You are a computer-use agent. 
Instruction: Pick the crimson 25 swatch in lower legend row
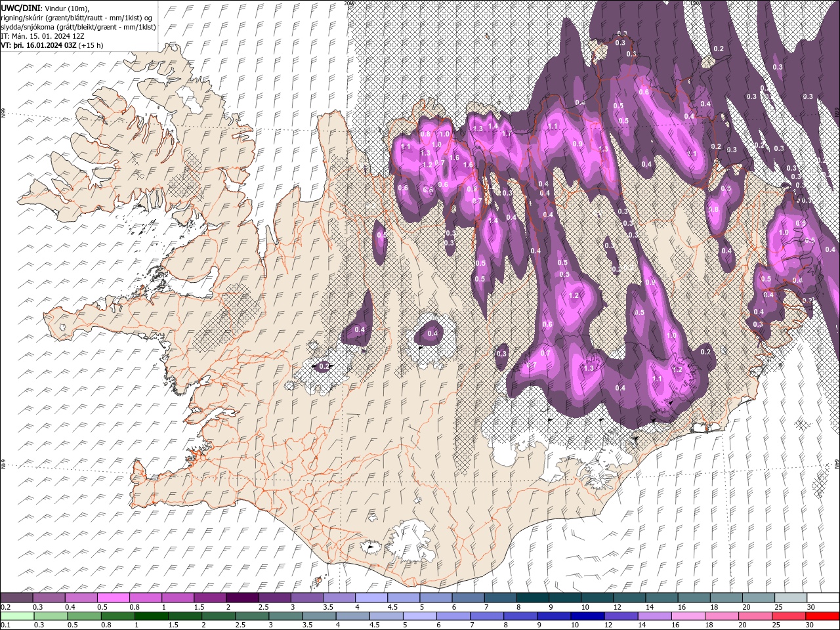click(x=789, y=616)
